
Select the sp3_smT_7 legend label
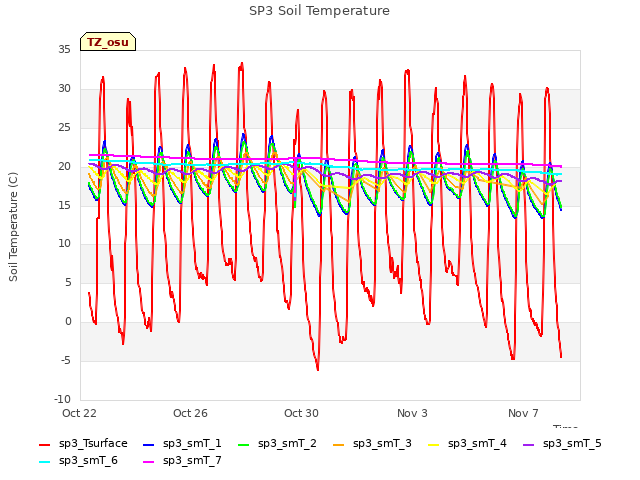[192, 461]
